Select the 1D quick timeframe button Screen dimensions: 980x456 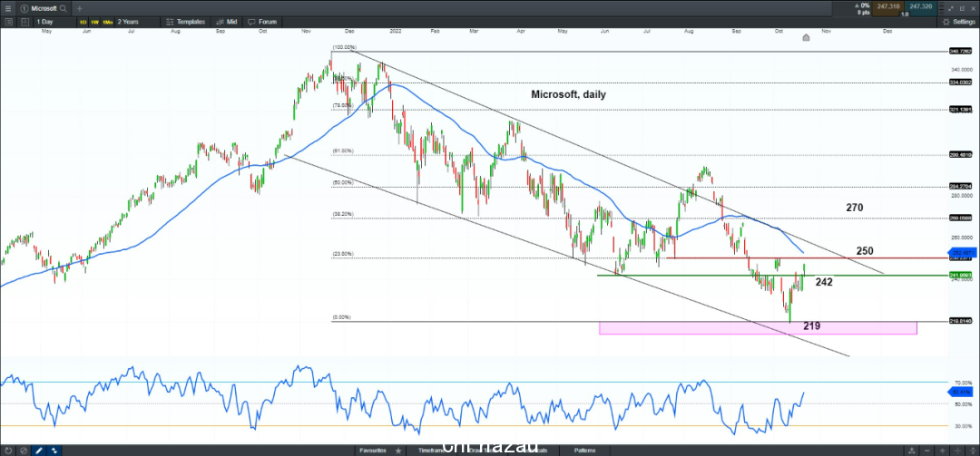83,22
